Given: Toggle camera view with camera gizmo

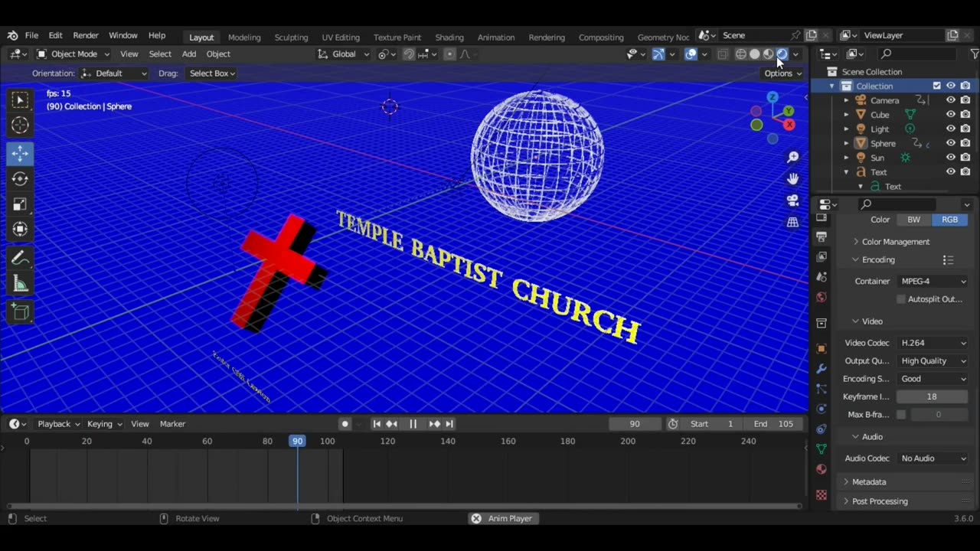Looking at the screenshot, I should [792, 201].
